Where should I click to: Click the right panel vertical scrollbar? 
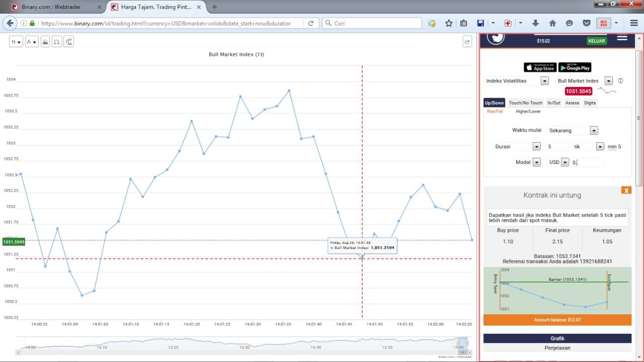coord(639,118)
